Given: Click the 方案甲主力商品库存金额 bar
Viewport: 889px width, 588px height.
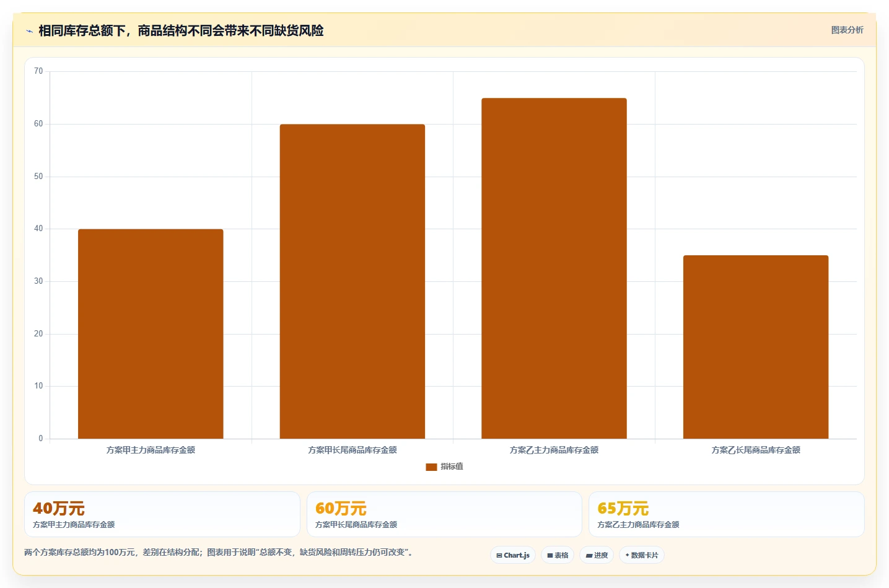Looking at the screenshot, I should (x=151, y=334).
